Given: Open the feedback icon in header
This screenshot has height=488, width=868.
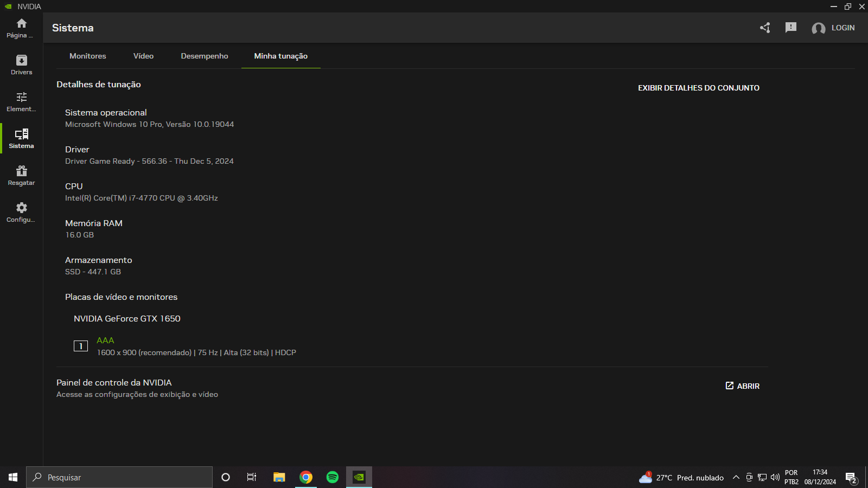Looking at the screenshot, I should (791, 28).
